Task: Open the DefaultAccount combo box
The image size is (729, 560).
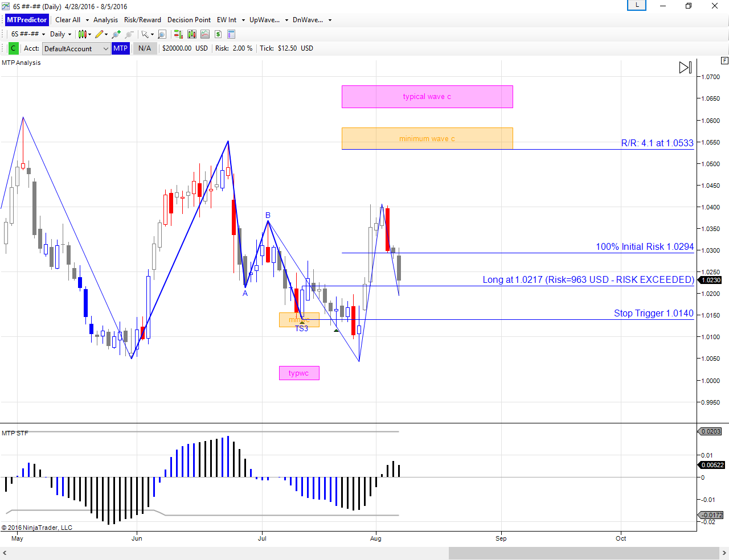Action: pyautogui.click(x=76, y=49)
